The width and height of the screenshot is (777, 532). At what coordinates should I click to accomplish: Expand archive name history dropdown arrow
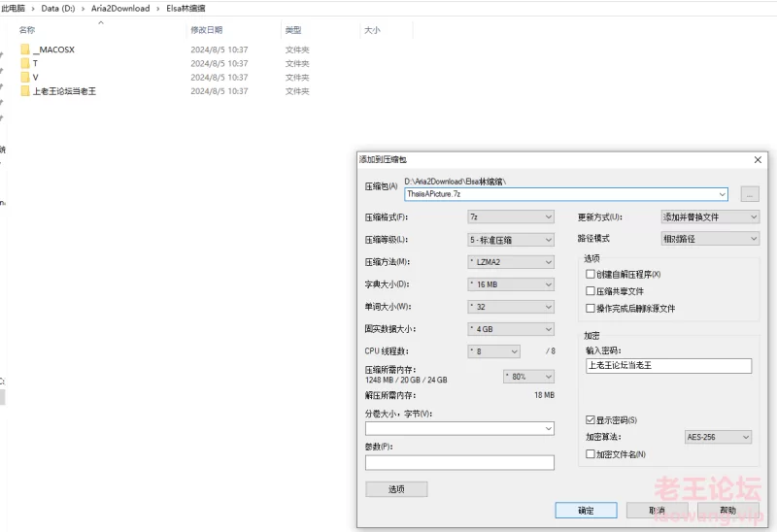(x=723, y=194)
